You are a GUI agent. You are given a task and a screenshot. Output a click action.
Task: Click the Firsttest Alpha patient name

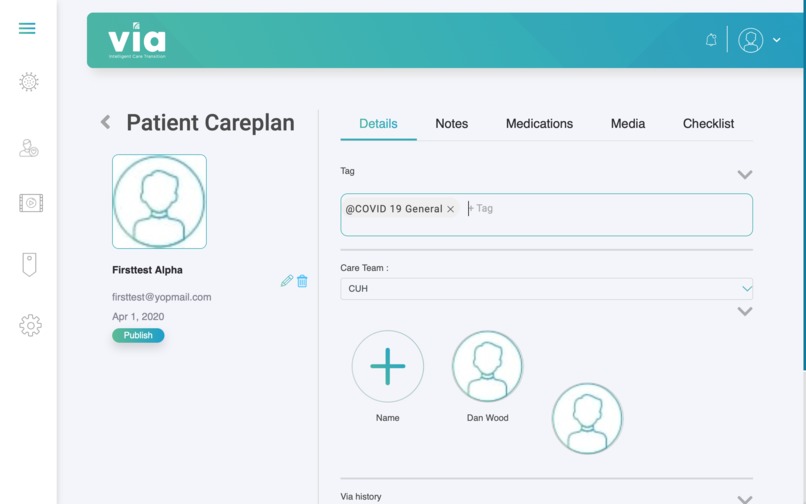[x=147, y=270]
